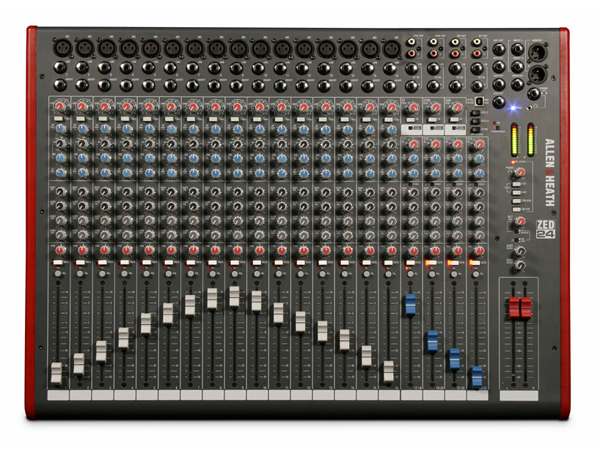Click the leftmost pair of RCA sockets
The height and width of the screenshot is (458, 600).
tap(412, 47)
